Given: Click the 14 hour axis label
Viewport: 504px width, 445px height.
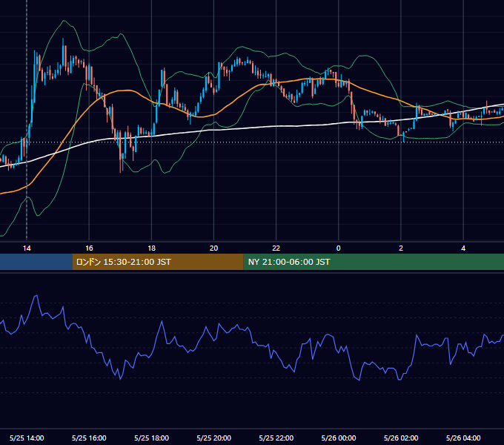Looking at the screenshot, I should [27, 248].
